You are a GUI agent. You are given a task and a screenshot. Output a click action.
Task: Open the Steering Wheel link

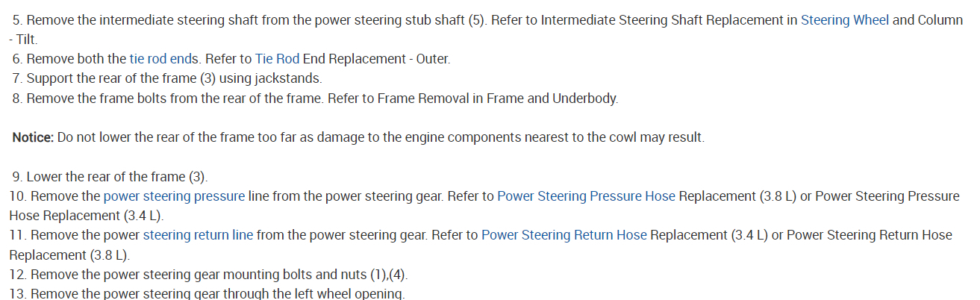click(844, 20)
